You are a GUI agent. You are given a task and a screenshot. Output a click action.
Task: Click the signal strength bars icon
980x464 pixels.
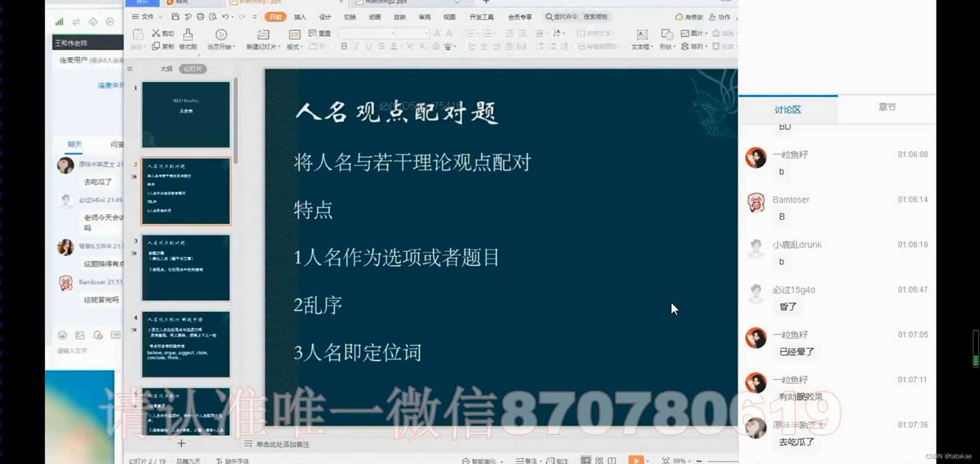tap(60, 21)
